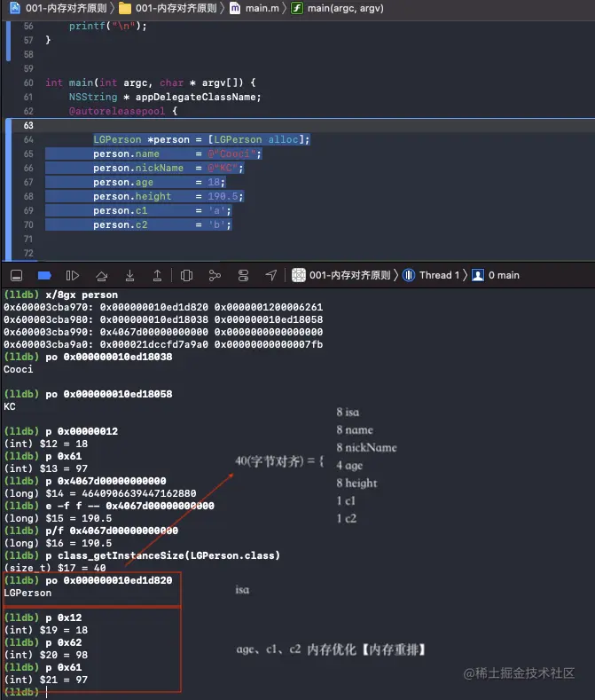Add a breakpoint at line 60 gutter

pos(28,83)
